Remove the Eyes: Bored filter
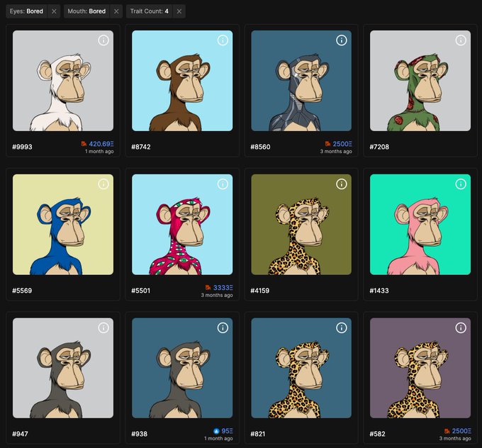This screenshot has width=482, height=448. click(54, 11)
